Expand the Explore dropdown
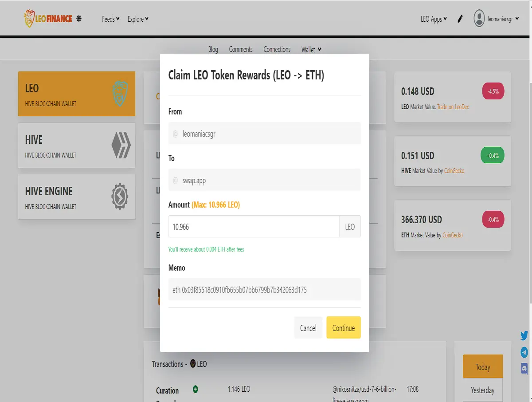 point(138,19)
